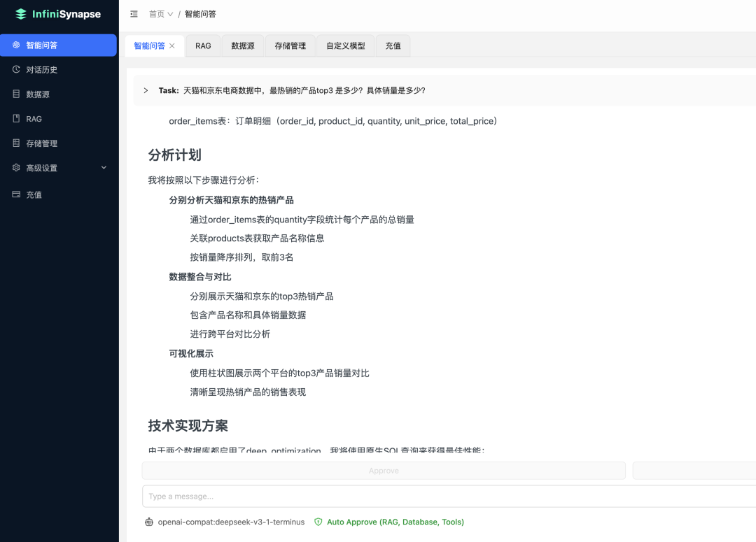Viewport: 756px width, 542px height.
Task: Click the 可视化展示 line
Action: pyautogui.click(x=191, y=353)
